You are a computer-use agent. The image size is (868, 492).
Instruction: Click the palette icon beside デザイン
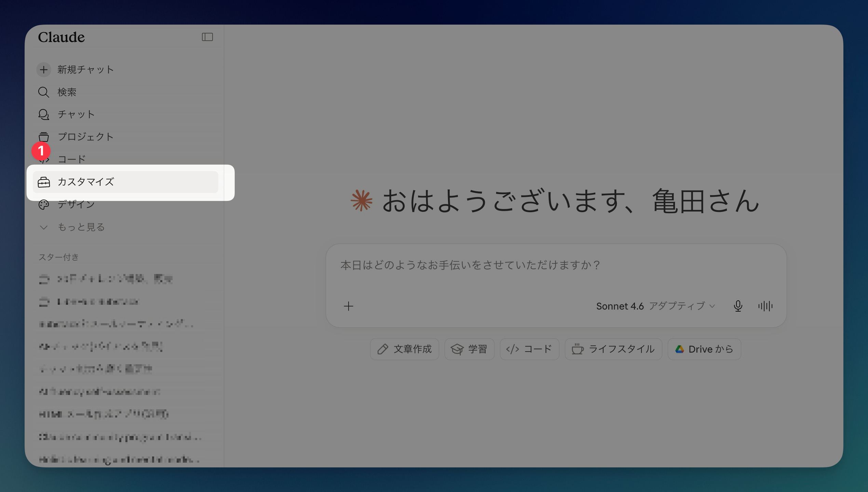tap(44, 205)
